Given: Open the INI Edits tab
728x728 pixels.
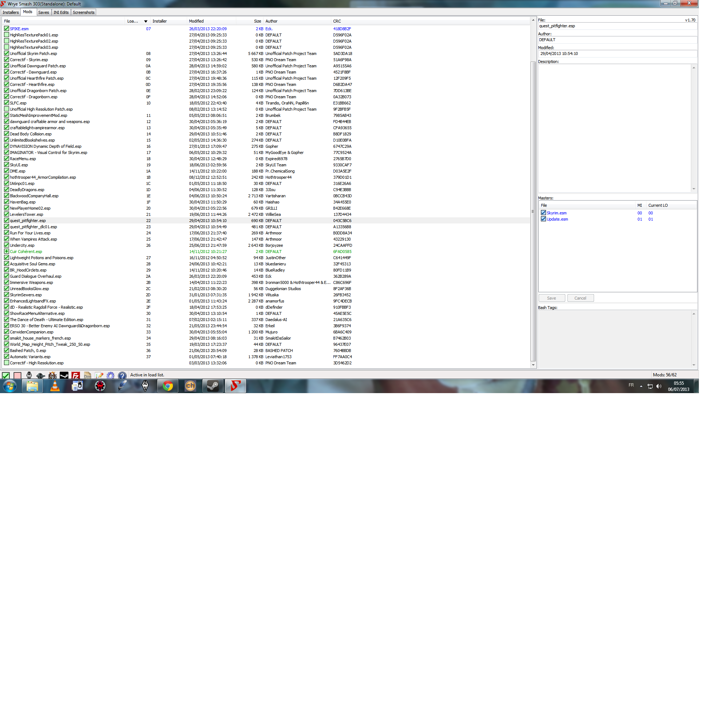Looking at the screenshot, I should [x=61, y=12].
